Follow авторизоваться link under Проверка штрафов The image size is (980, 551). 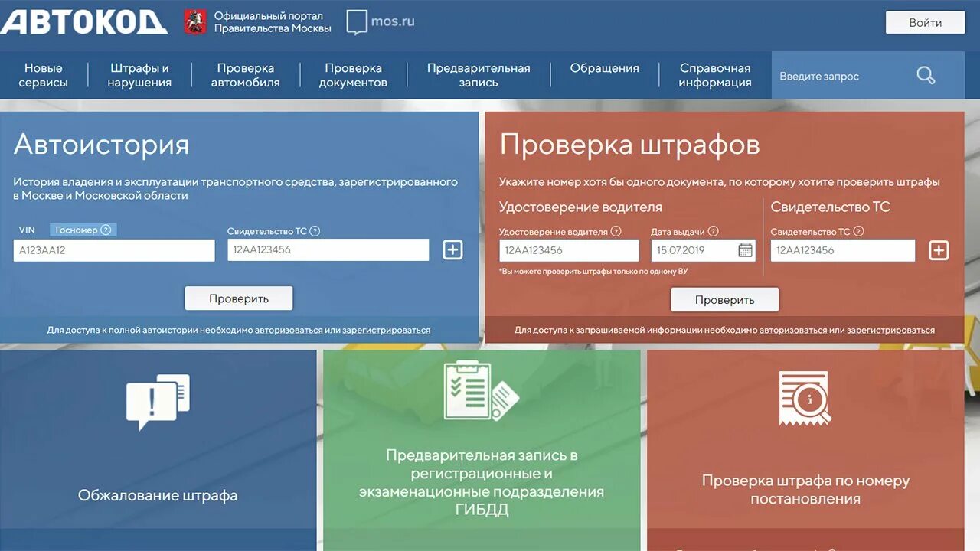[x=793, y=330]
